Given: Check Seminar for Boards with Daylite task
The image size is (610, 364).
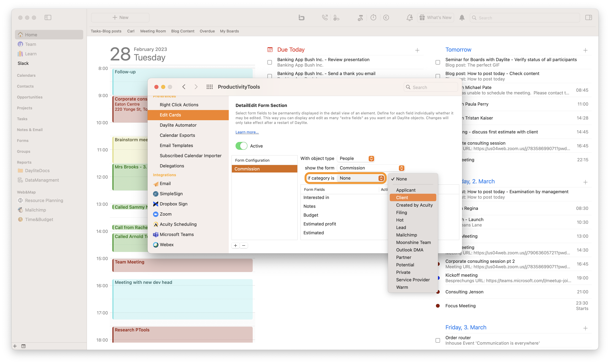Looking at the screenshot, I should click(x=438, y=62).
